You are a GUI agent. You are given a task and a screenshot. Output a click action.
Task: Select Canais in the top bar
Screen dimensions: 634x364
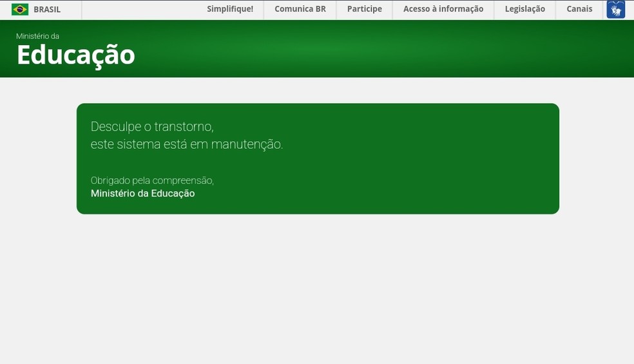(x=579, y=9)
